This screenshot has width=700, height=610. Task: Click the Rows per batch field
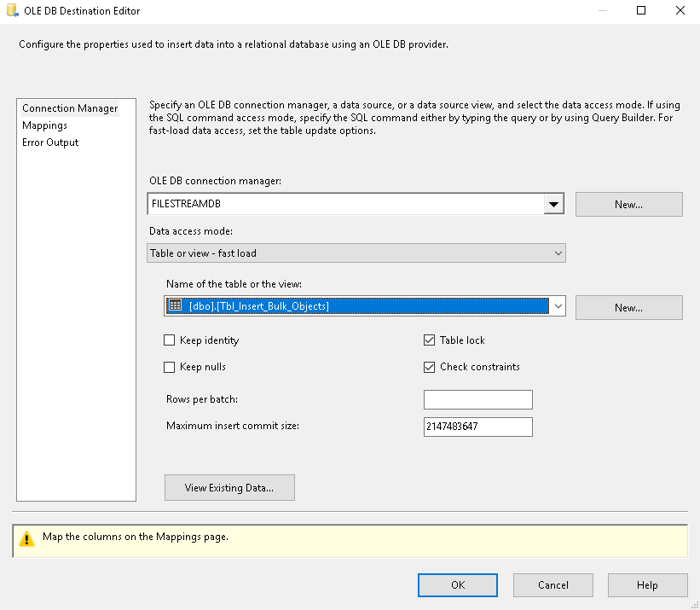[477, 400]
